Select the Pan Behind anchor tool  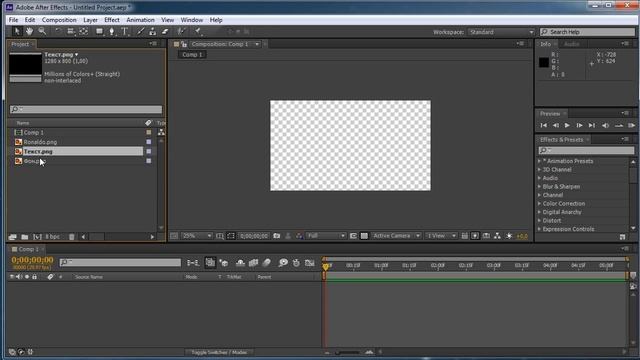pyautogui.click(x=84, y=31)
